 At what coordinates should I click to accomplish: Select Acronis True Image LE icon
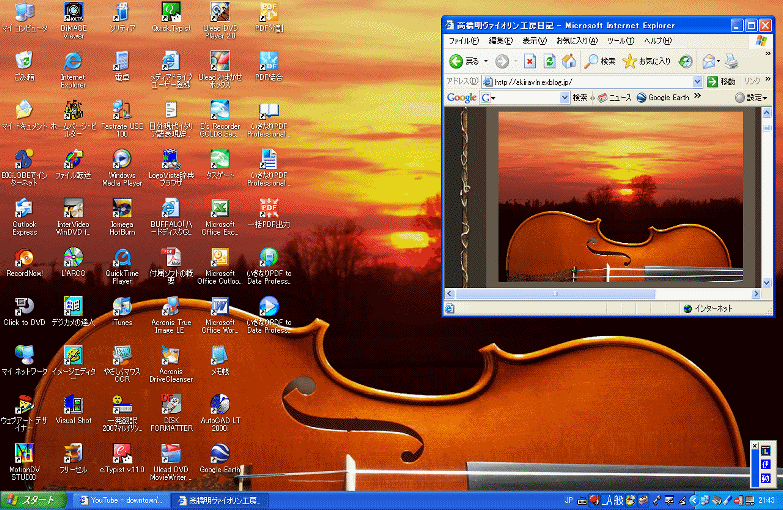pyautogui.click(x=171, y=315)
